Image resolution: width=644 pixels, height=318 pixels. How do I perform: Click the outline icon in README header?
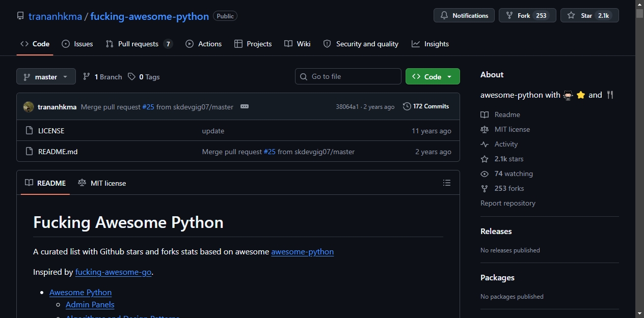click(x=447, y=183)
